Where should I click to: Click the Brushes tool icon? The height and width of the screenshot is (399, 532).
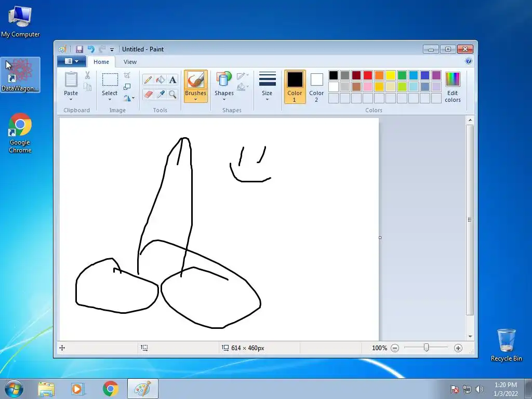coord(196,80)
